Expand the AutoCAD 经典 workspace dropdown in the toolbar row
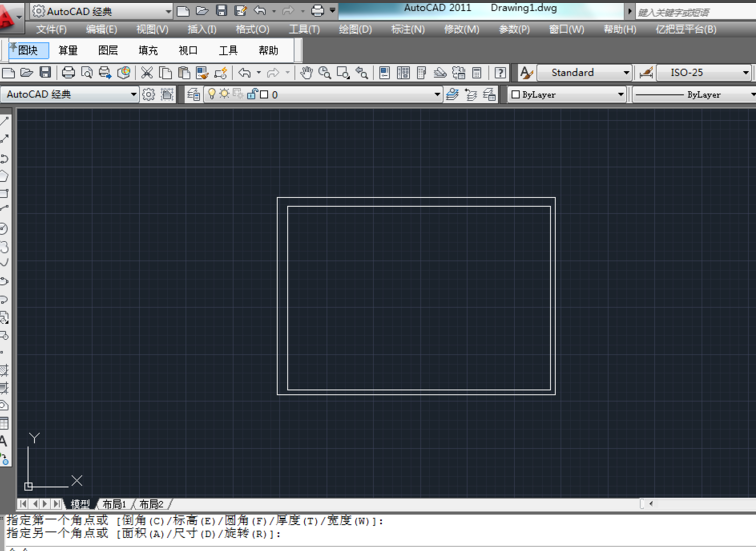Viewport: 756px width, 551px height. pyautogui.click(x=134, y=94)
